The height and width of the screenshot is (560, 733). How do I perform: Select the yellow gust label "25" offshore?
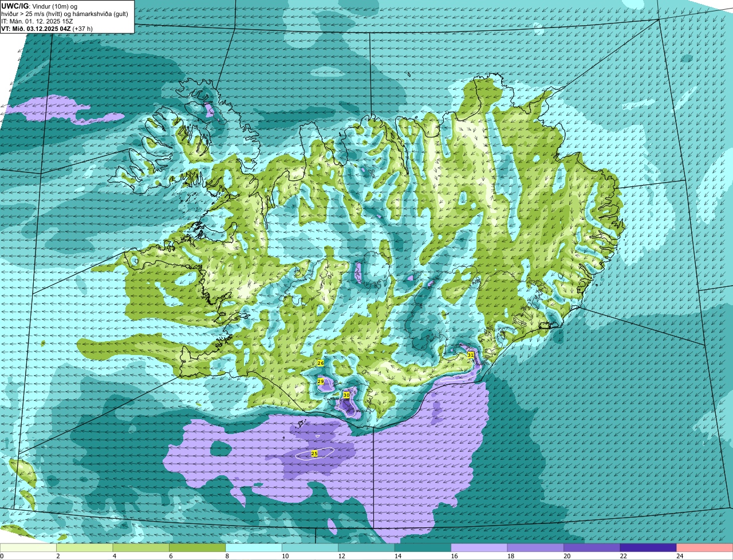(314, 453)
